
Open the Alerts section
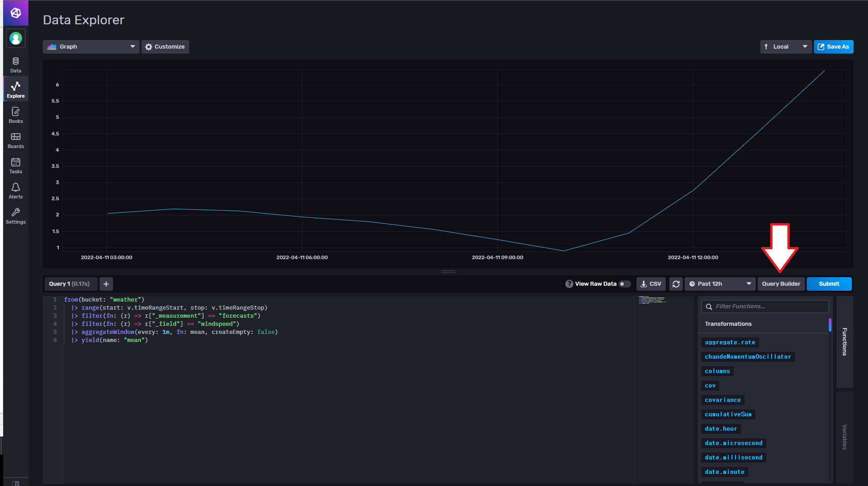(16, 190)
